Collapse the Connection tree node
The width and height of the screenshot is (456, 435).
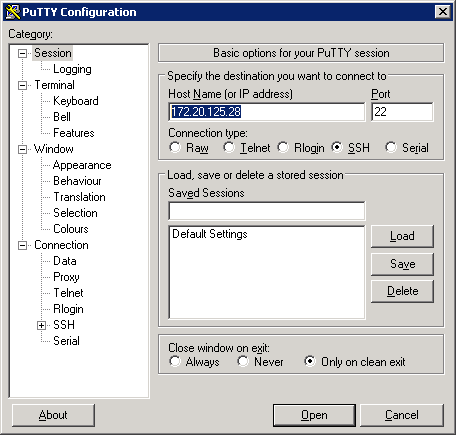(22, 245)
